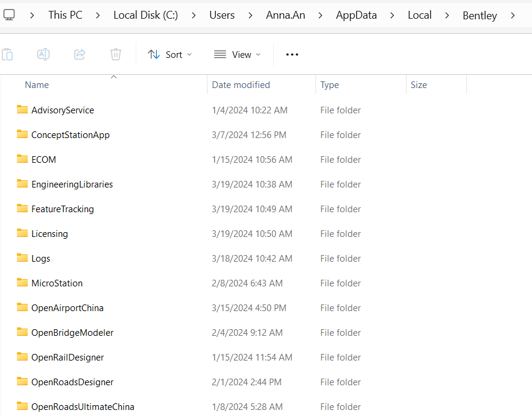Viewport: 532px width, 416px height.
Task: Click the ConceptStationApp folder name
Action: [70, 135]
